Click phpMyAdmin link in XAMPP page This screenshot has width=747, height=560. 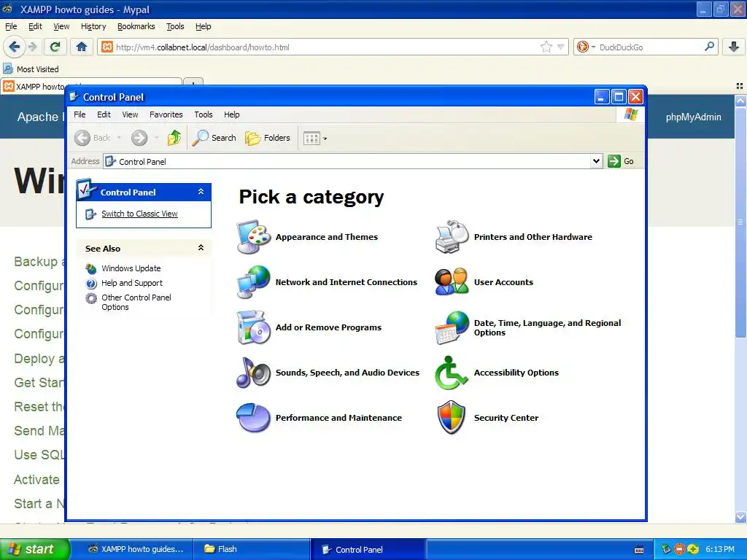point(693,117)
